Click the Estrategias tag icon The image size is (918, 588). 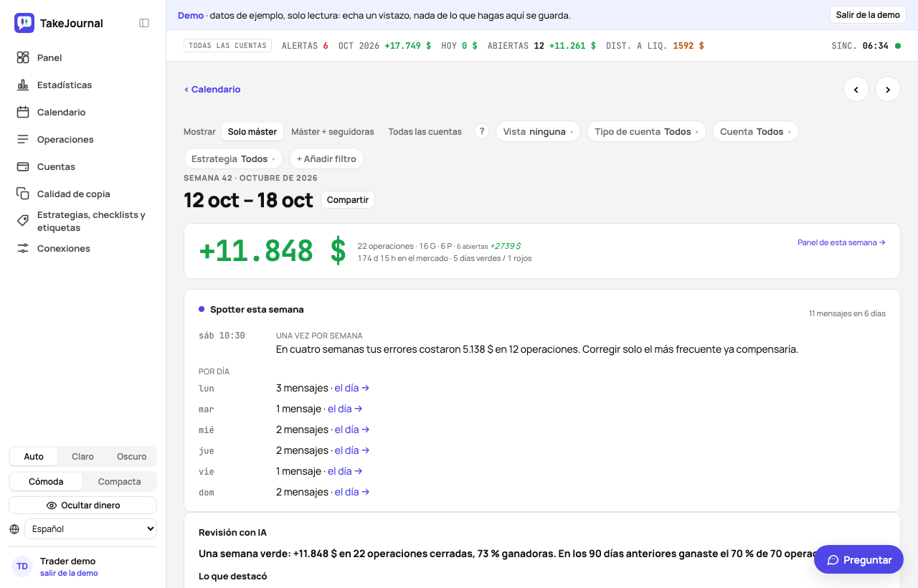23,221
